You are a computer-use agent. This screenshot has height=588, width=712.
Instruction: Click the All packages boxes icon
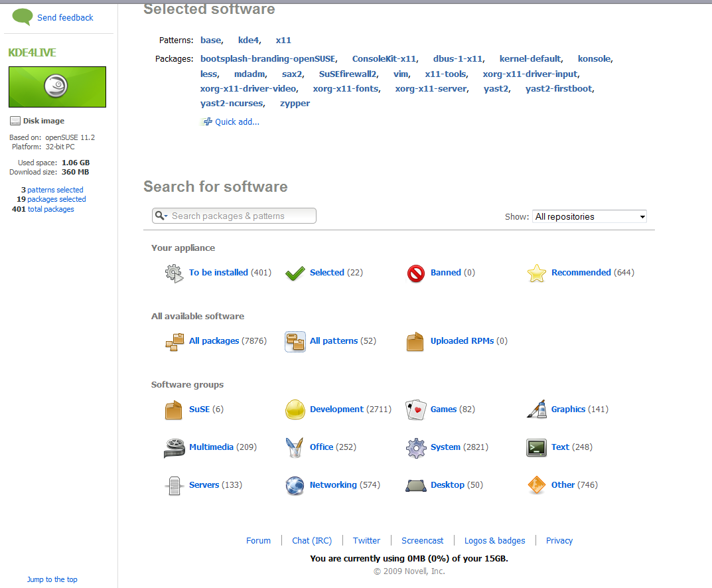(175, 342)
